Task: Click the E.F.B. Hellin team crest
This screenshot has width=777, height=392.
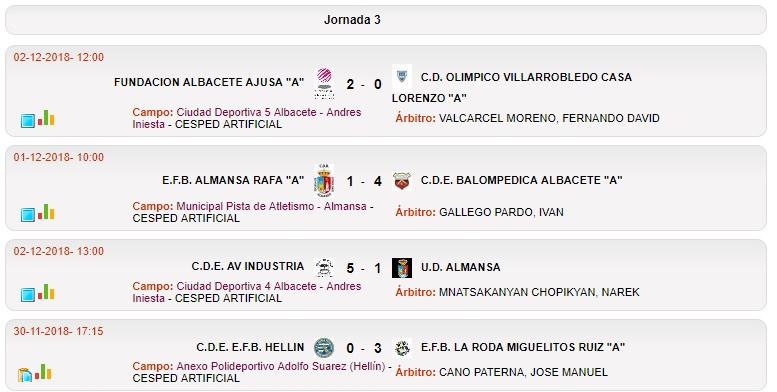Action: point(324,348)
